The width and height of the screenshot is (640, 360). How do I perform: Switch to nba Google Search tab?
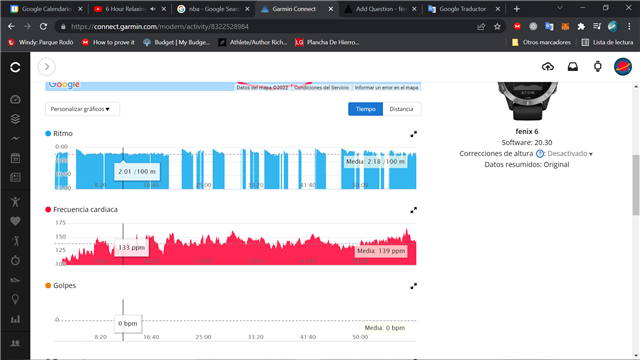click(x=213, y=9)
